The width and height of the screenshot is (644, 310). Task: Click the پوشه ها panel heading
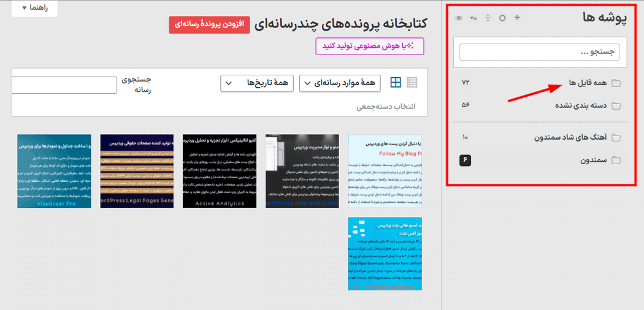click(x=605, y=19)
